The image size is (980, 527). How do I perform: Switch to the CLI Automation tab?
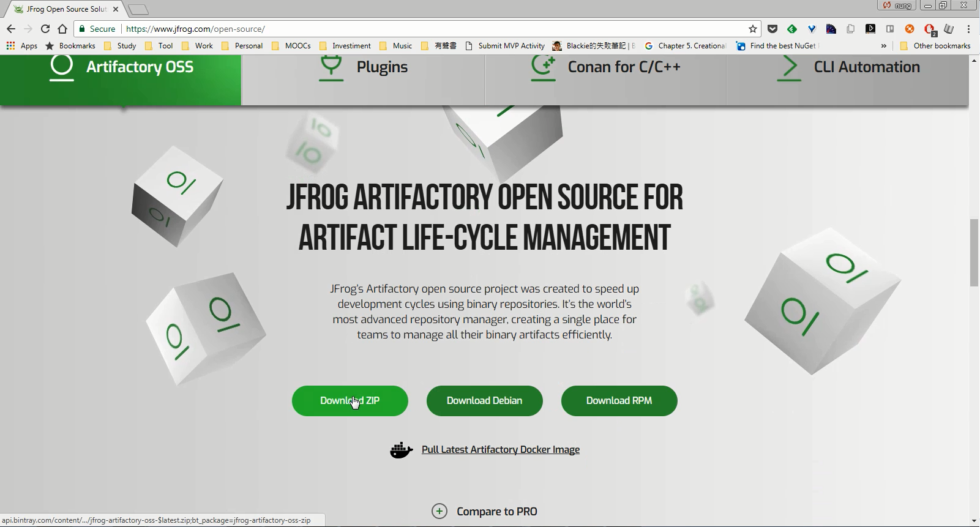tap(848, 80)
